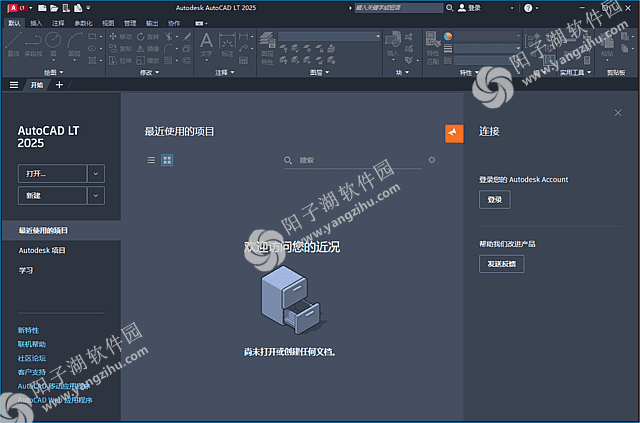Click the Trim tool icon
Image resolution: width=640 pixels, height=423 pixels.
tap(168, 37)
